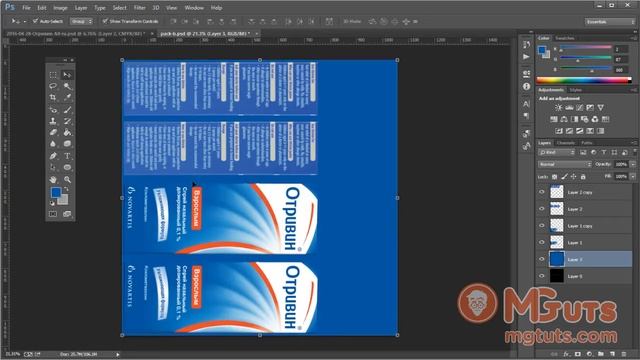Open the Character panel icon
The height and width of the screenshot is (360, 640).
point(526,104)
